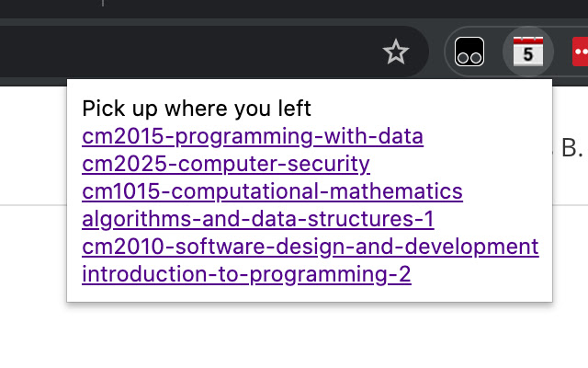Click blank page area below the popup
This screenshot has width=588, height=368.
tap(294, 336)
